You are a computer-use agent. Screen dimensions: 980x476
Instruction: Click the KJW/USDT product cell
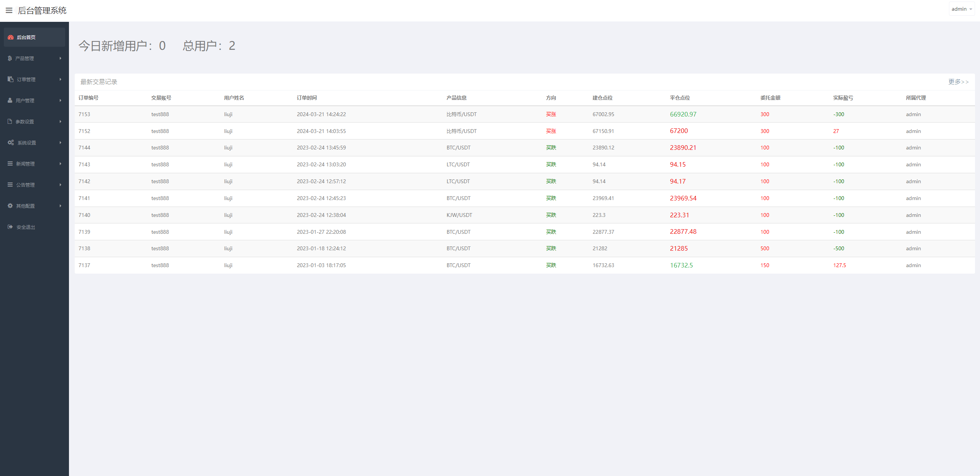459,215
